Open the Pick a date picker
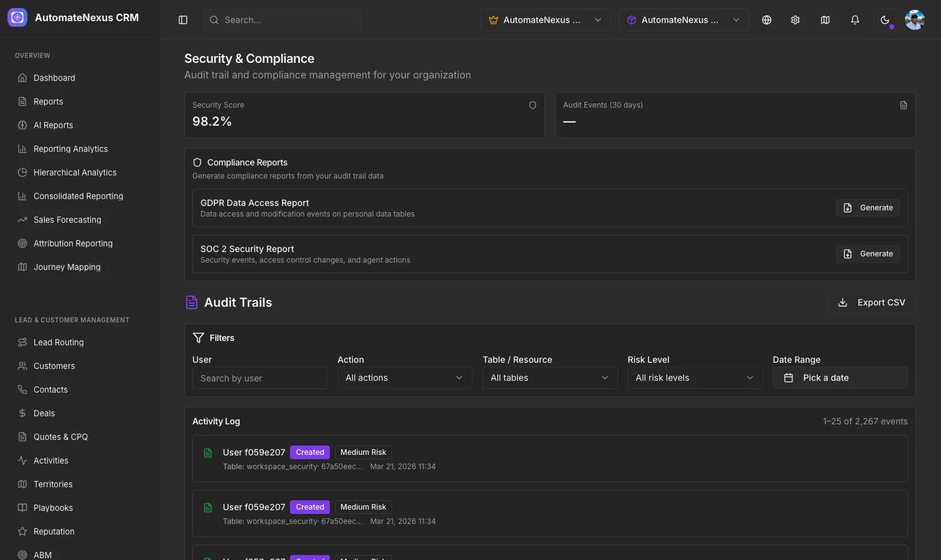 click(840, 378)
